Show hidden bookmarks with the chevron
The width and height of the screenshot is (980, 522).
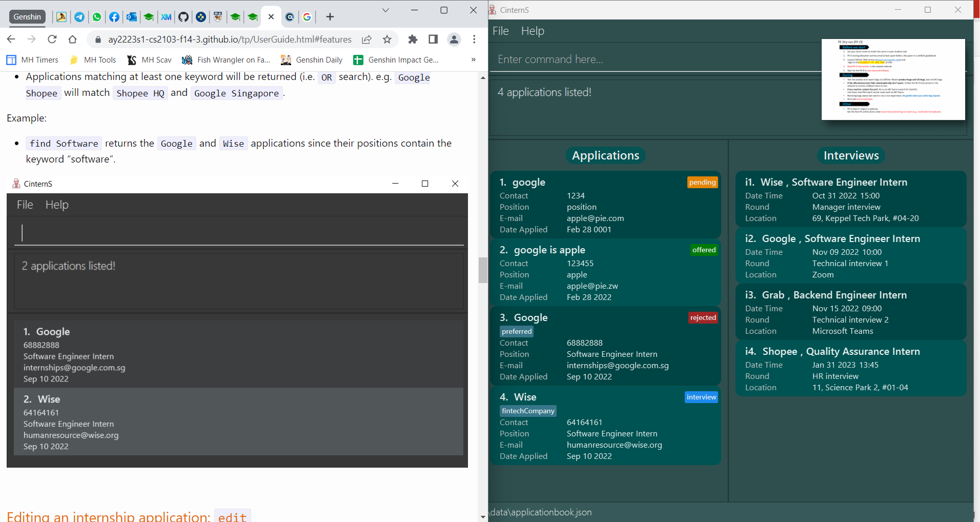pyautogui.click(x=474, y=60)
